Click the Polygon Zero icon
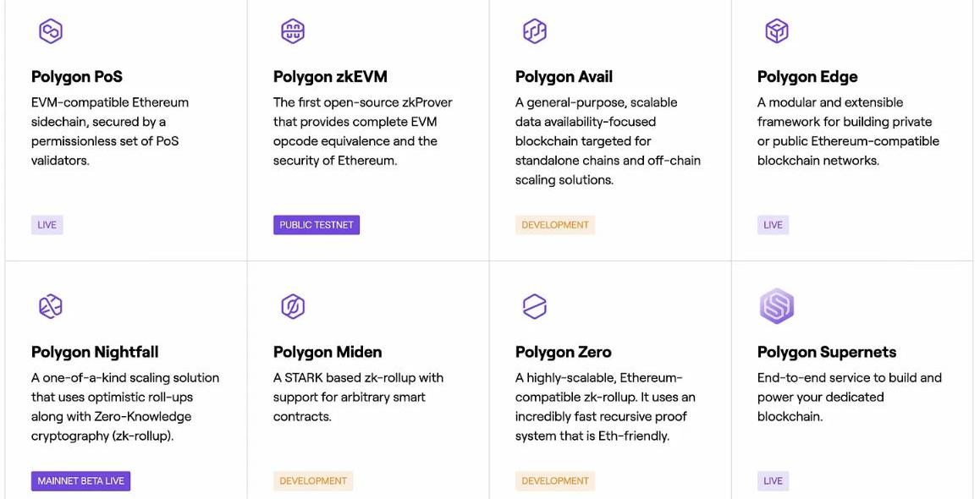Screen dimensions: 980x499 point(535,306)
